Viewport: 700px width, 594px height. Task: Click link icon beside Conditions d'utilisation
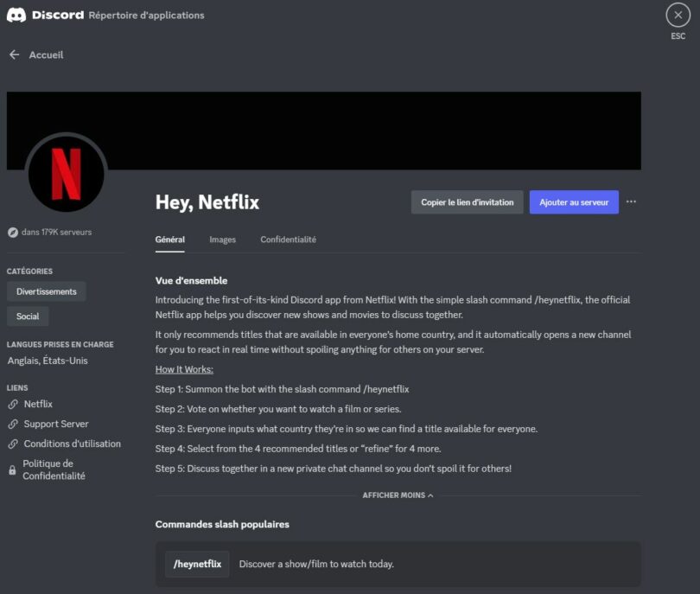[x=13, y=444]
